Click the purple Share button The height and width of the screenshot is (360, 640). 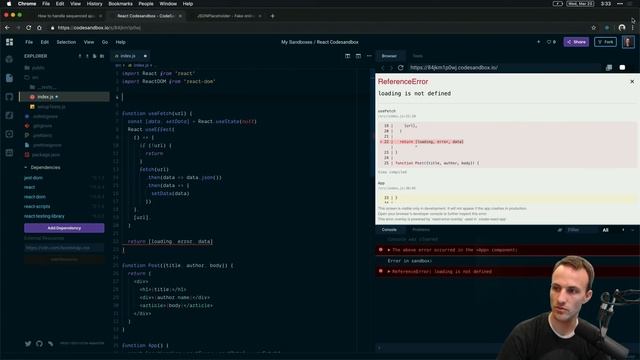pyautogui.click(x=576, y=42)
